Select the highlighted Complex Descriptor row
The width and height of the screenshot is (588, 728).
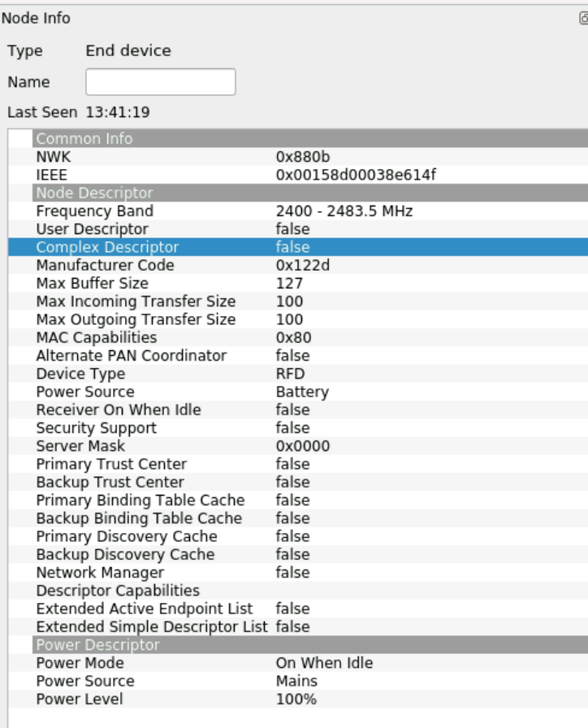(298, 247)
